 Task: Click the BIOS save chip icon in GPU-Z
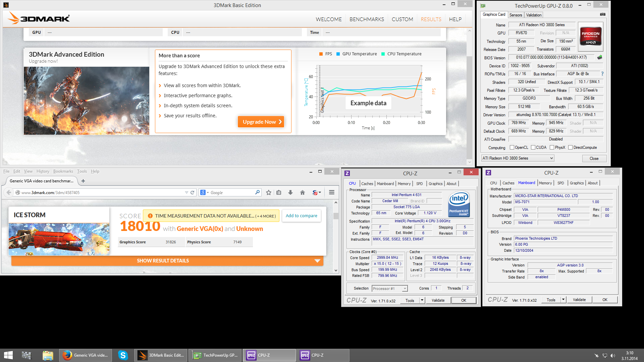coord(600,57)
